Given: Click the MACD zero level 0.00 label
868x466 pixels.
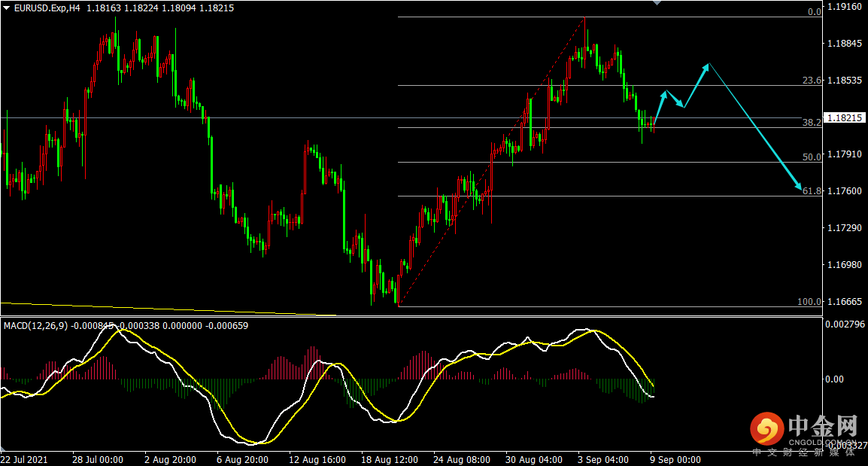Looking at the screenshot, I should click(834, 379).
